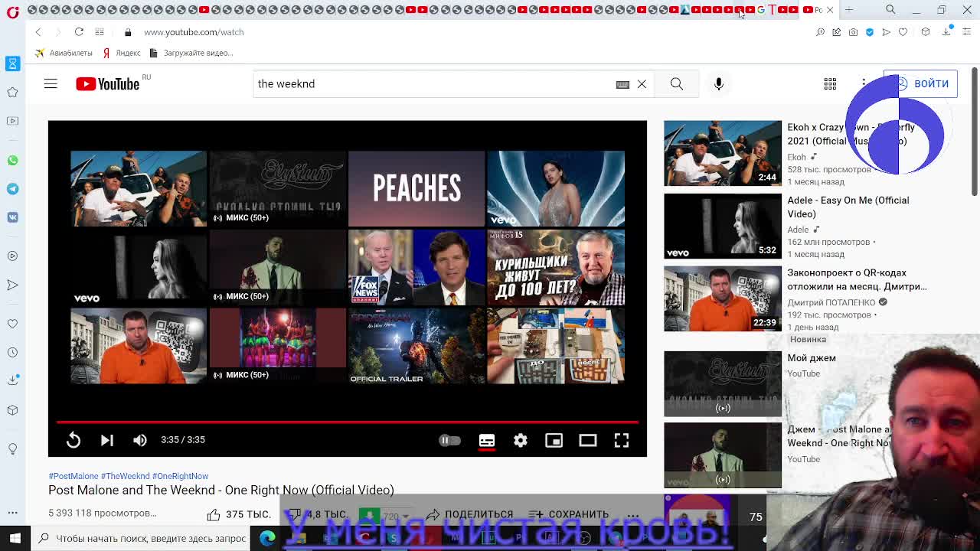Viewport: 980px width, 551px height.
Task: Go back in browser history
Action: point(38,32)
